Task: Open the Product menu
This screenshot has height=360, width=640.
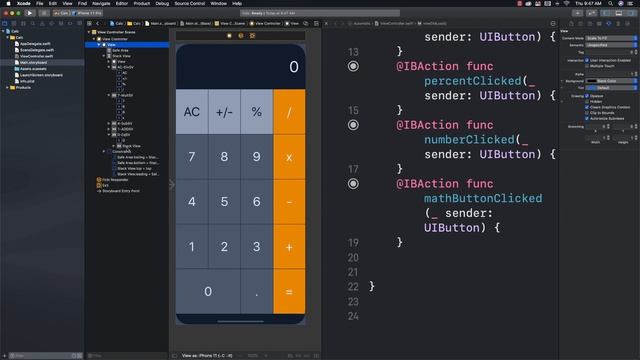Action: click(x=142, y=3)
